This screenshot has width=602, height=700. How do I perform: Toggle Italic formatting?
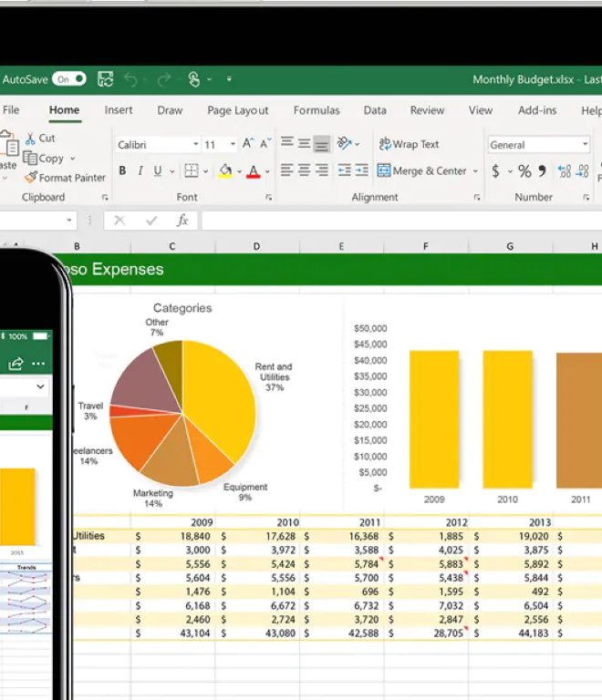tap(140, 171)
